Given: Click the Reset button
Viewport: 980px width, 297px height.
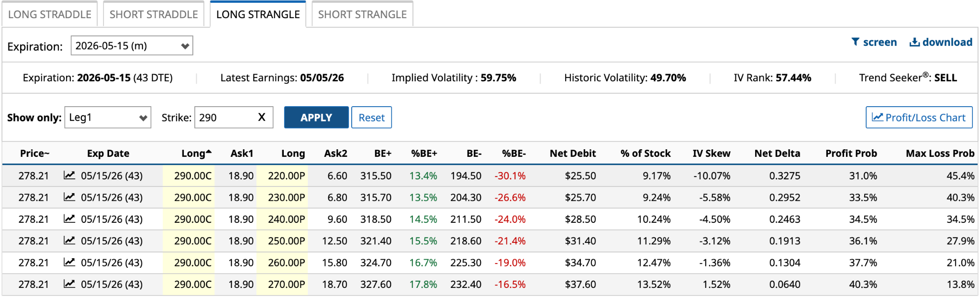Looking at the screenshot, I should click(x=371, y=118).
